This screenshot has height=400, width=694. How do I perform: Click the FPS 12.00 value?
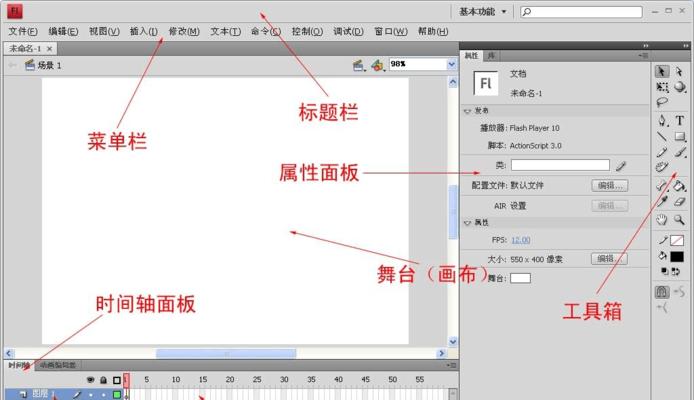520,240
